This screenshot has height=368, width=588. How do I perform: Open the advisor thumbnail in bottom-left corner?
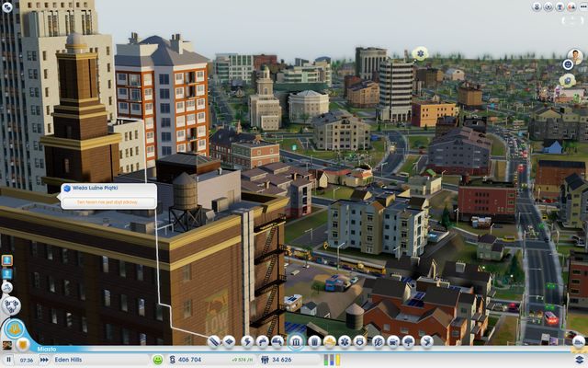point(6,344)
